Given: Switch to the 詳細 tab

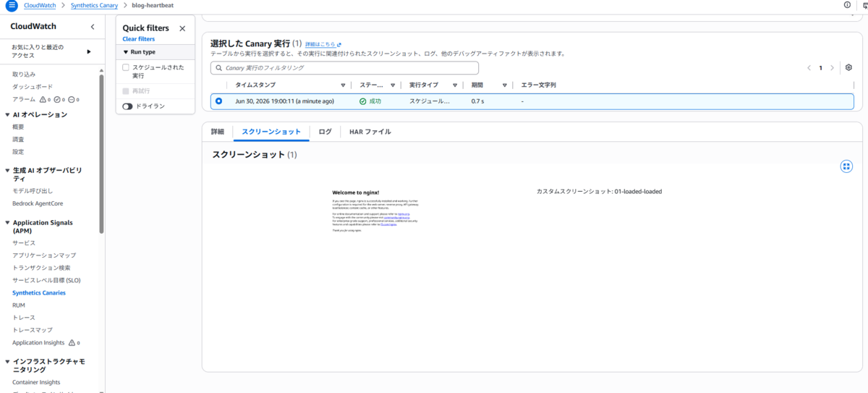Looking at the screenshot, I should click(218, 132).
